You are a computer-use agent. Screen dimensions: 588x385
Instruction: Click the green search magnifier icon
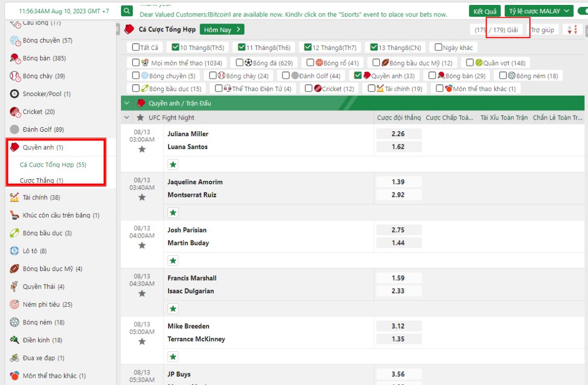(x=127, y=11)
